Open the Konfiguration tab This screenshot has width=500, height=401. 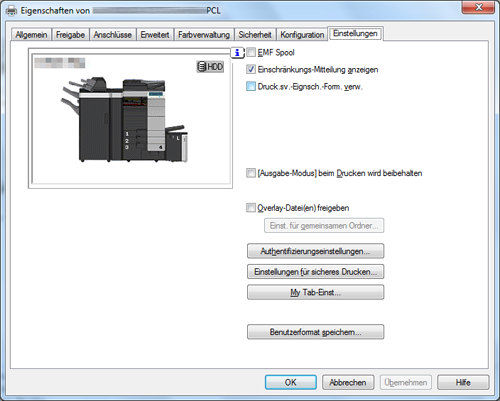pos(302,35)
